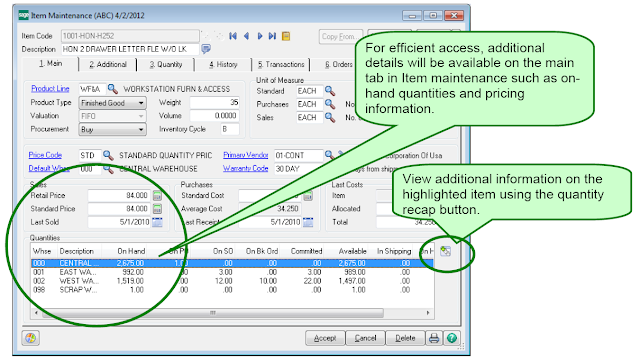Click the Accept button
Viewport: 640px width, 362px height.
click(x=325, y=338)
